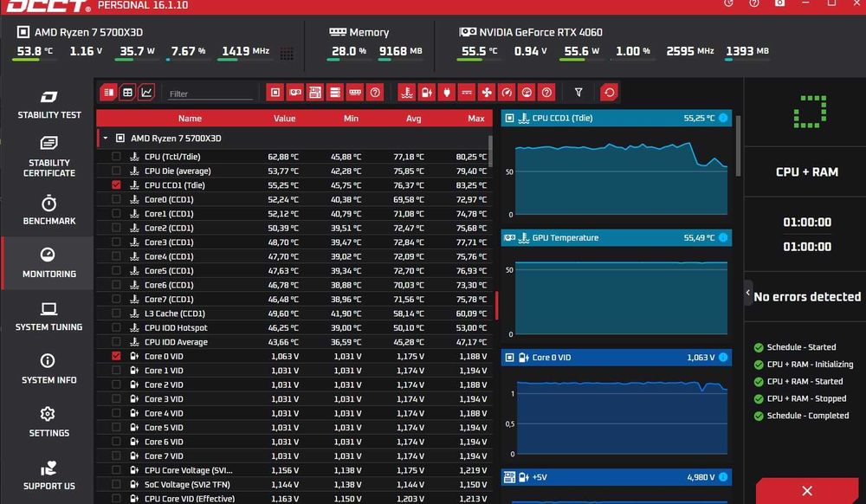Sort by the Name column header

(190, 118)
